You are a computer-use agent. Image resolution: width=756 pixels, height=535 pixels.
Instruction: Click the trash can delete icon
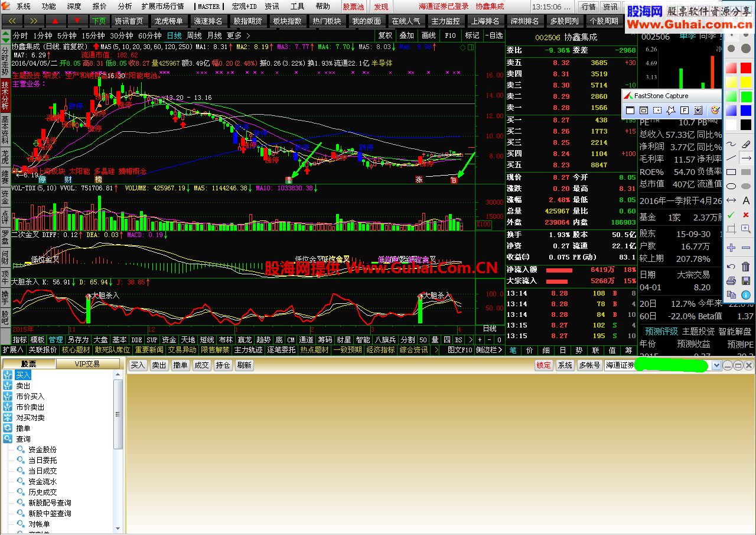coord(746,266)
